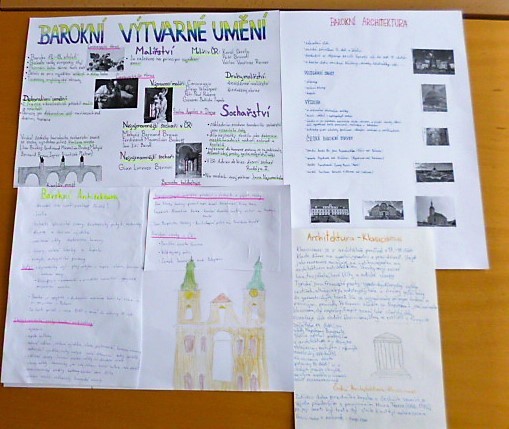Click the sculpture photo beside 'Významní malíři'
This screenshot has width=509, height=429.
click(x=159, y=105)
